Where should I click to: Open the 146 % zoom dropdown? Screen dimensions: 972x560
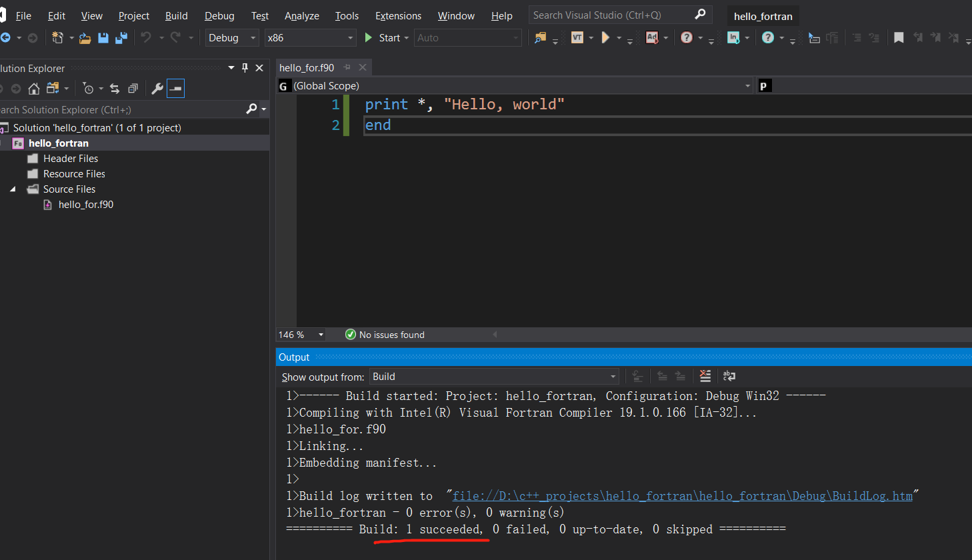tap(321, 335)
